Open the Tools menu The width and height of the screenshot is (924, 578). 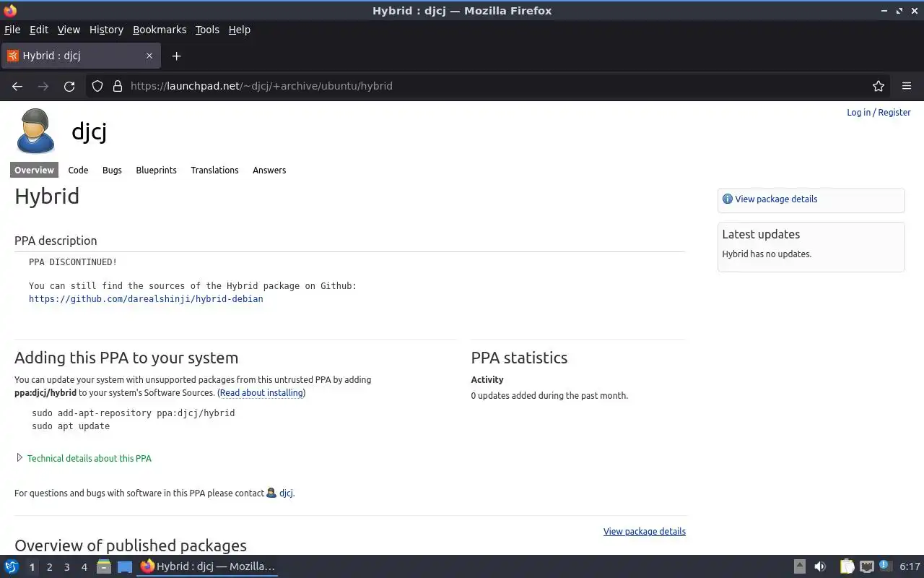click(x=207, y=30)
